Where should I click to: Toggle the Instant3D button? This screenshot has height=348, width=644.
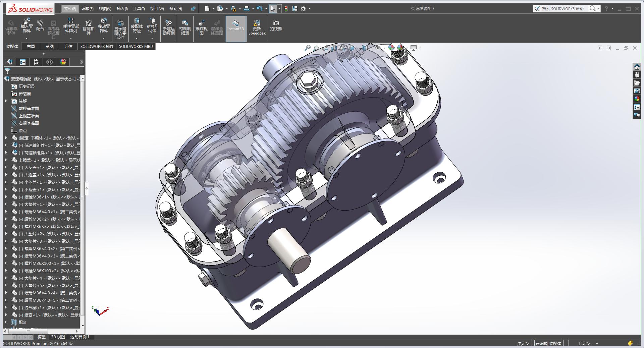pos(235,25)
